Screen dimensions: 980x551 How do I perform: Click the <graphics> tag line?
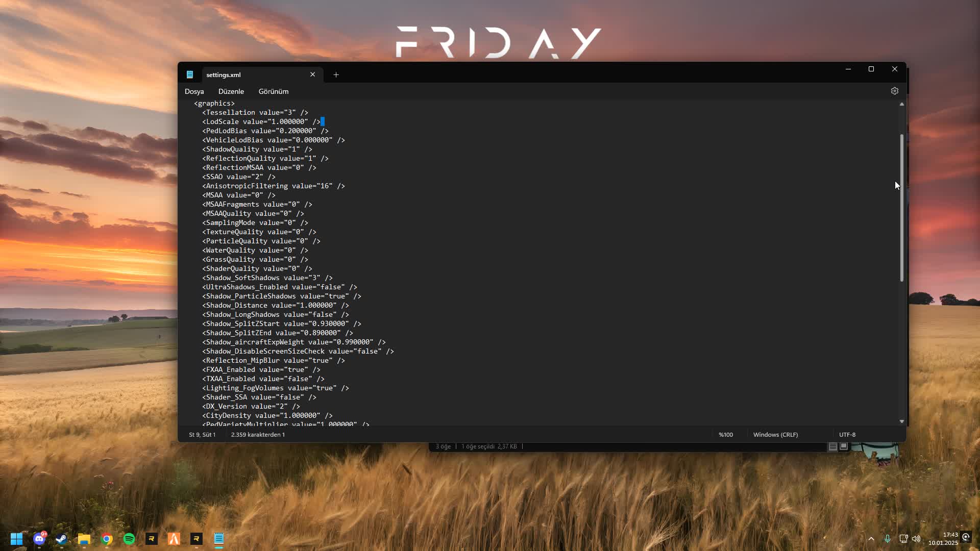point(214,104)
